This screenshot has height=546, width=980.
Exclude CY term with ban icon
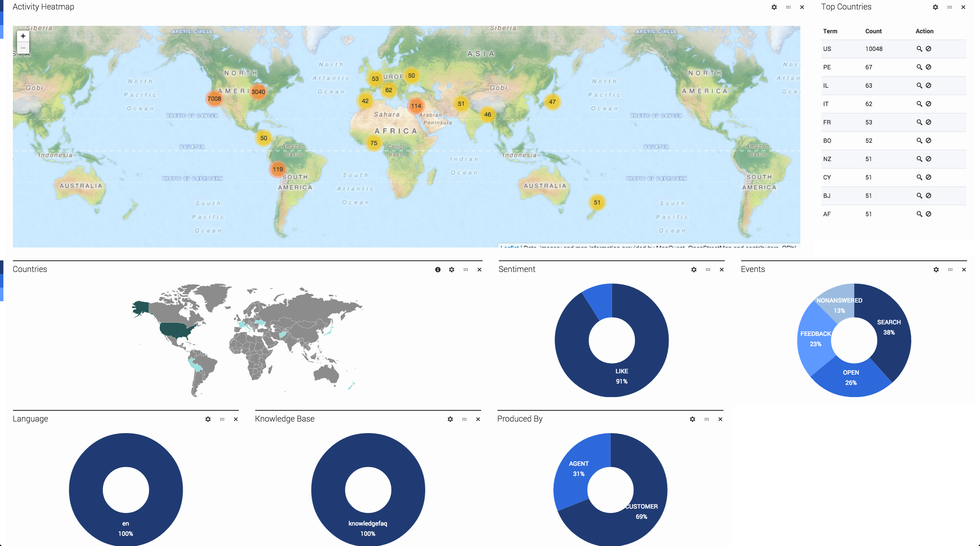tap(928, 177)
